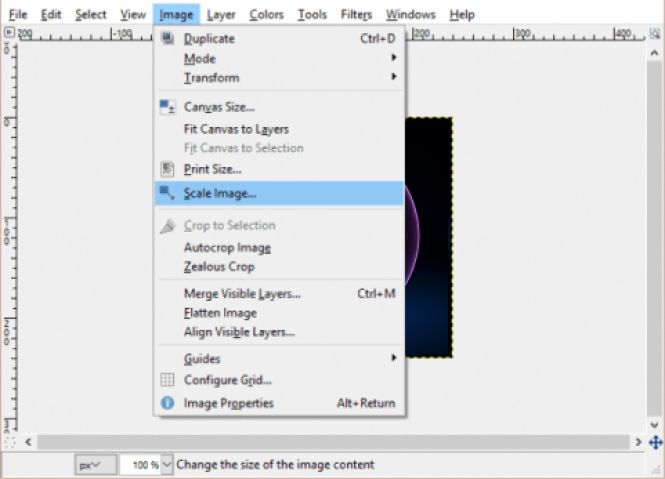The height and width of the screenshot is (479, 665).
Task: Click the Configure Grid icon
Action: click(x=167, y=379)
